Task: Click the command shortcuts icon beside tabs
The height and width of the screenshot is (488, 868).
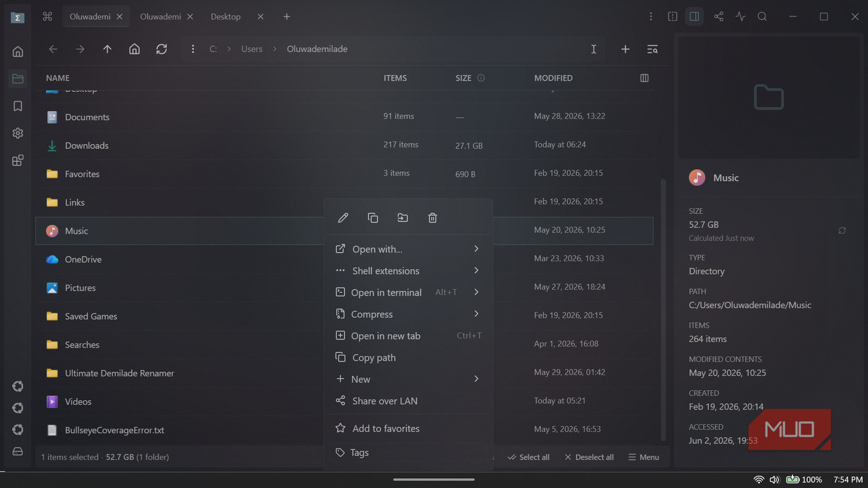Action: coord(47,17)
